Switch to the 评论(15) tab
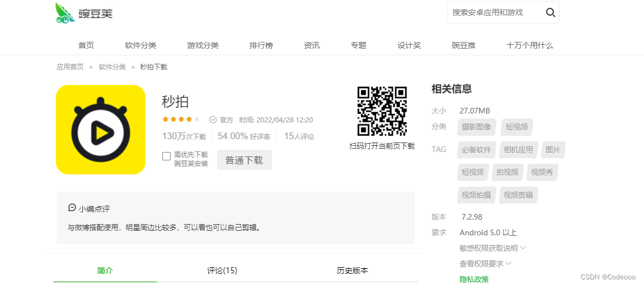The width and height of the screenshot is (644, 285). (222, 270)
